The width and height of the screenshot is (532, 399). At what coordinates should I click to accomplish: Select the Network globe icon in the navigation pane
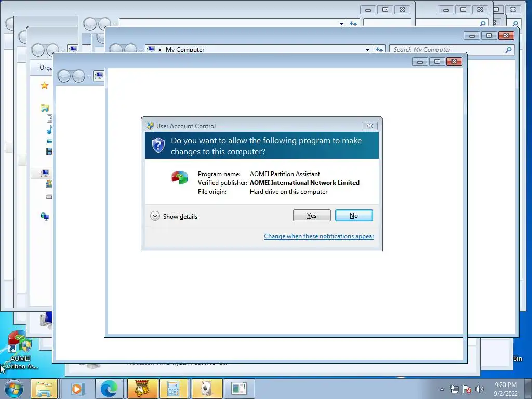(45, 216)
